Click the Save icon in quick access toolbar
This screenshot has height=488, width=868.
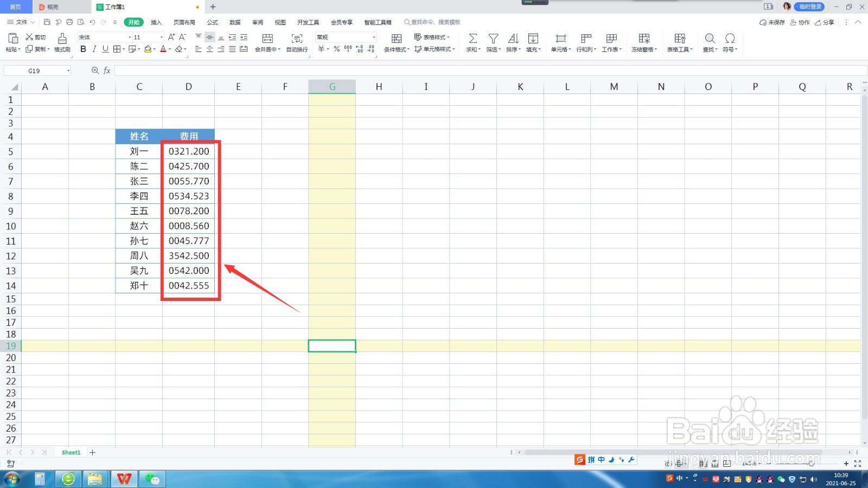tap(47, 22)
